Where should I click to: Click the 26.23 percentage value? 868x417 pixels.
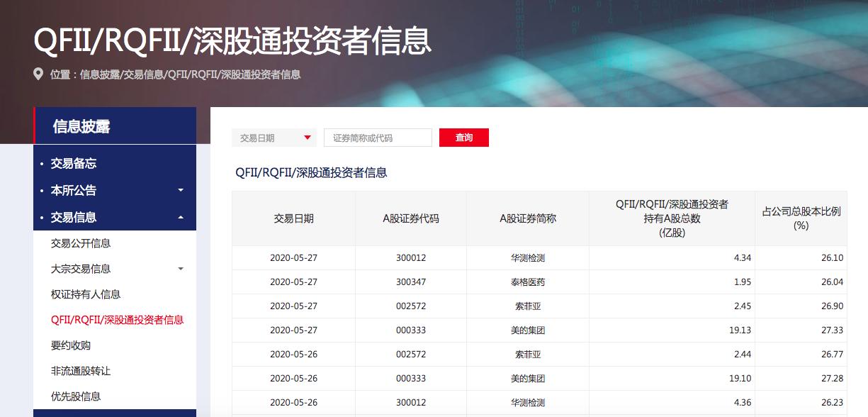[833, 403]
